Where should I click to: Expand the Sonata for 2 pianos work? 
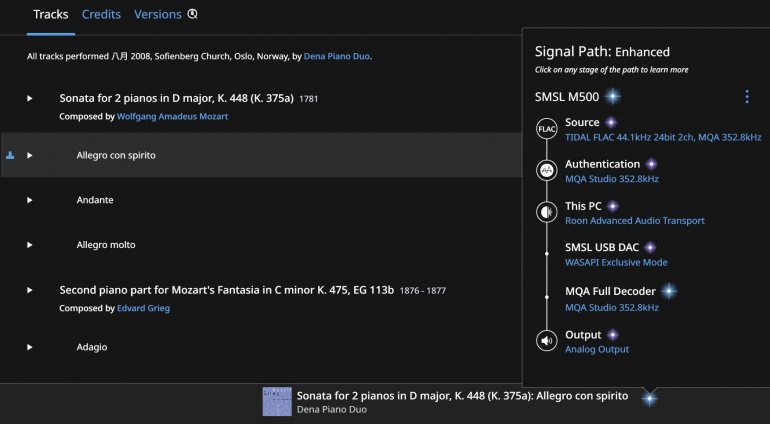click(30, 98)
